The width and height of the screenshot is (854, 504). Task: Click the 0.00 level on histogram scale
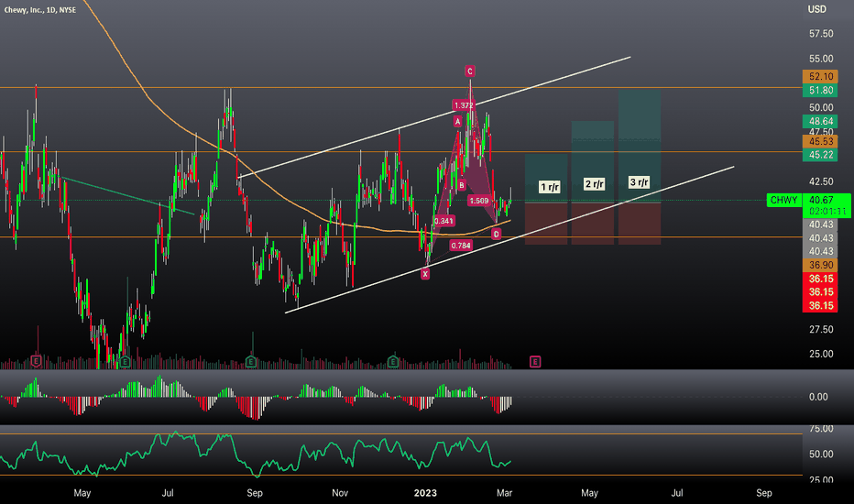point(818,397)
